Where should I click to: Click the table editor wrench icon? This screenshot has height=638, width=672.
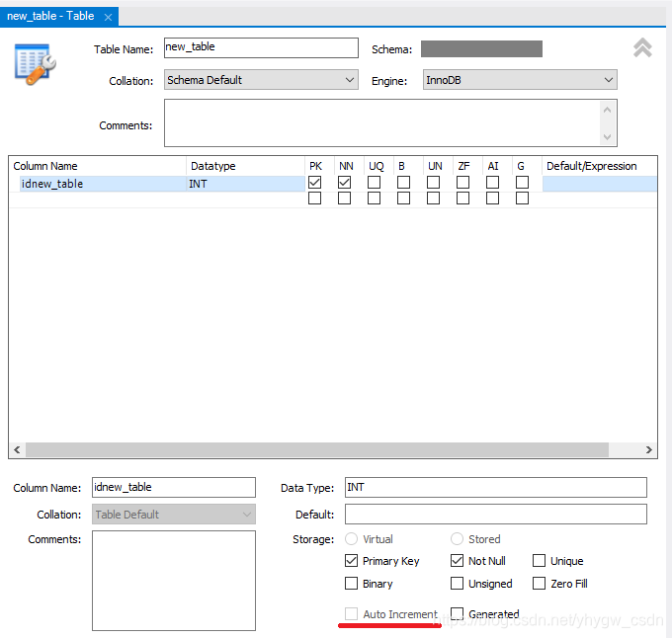click(36, 64)
